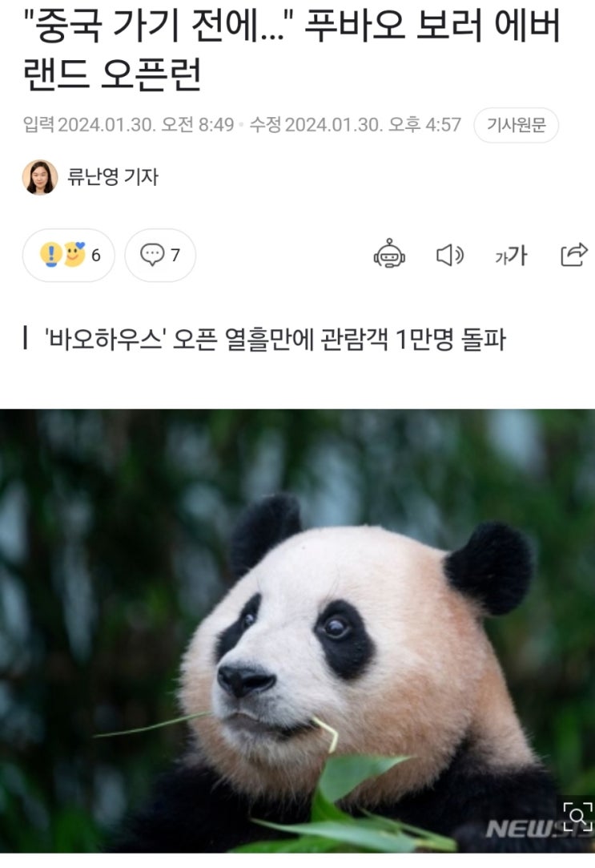Image resolution: width=595 pixels, height=868 pixels.
Task: Click the vertical bar beside subtitle
Action: tap(26, 338)
